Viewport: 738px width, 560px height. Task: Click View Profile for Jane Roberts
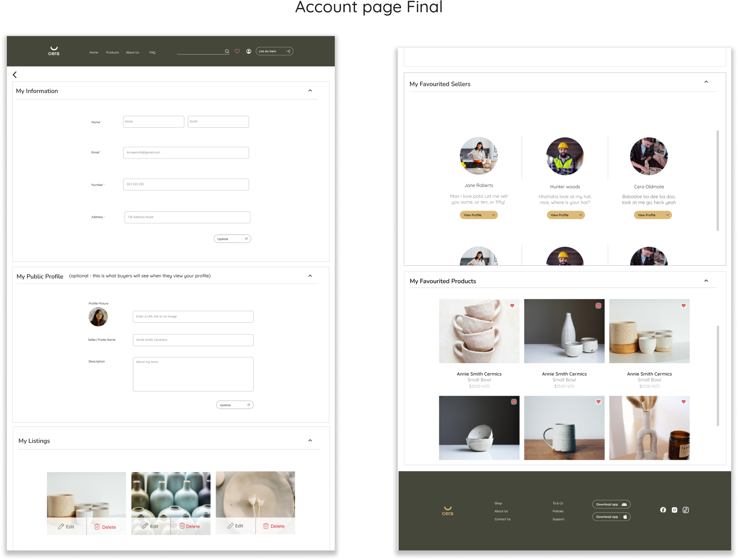tap(479, 215)
